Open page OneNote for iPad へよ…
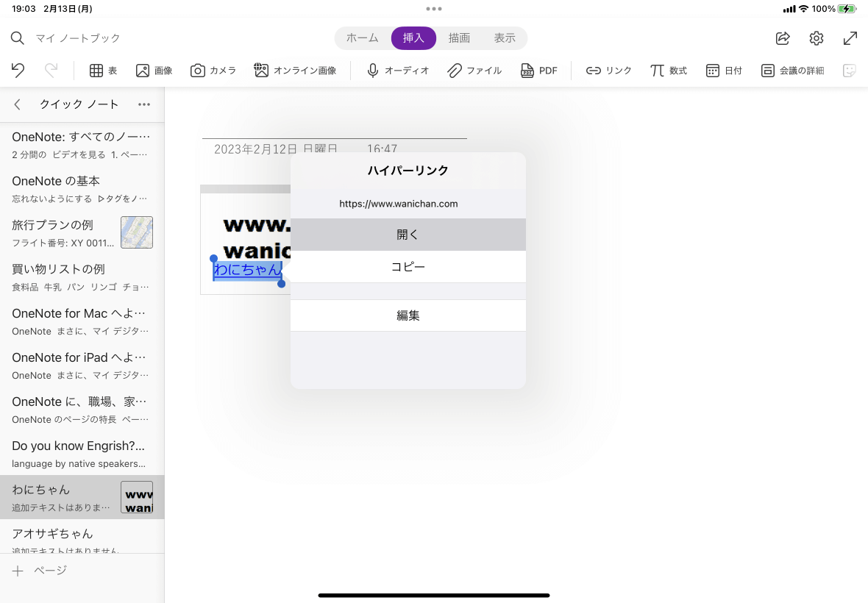Image resolution: width=868 pixels, height=603 pixels. [x=82, y=365]
